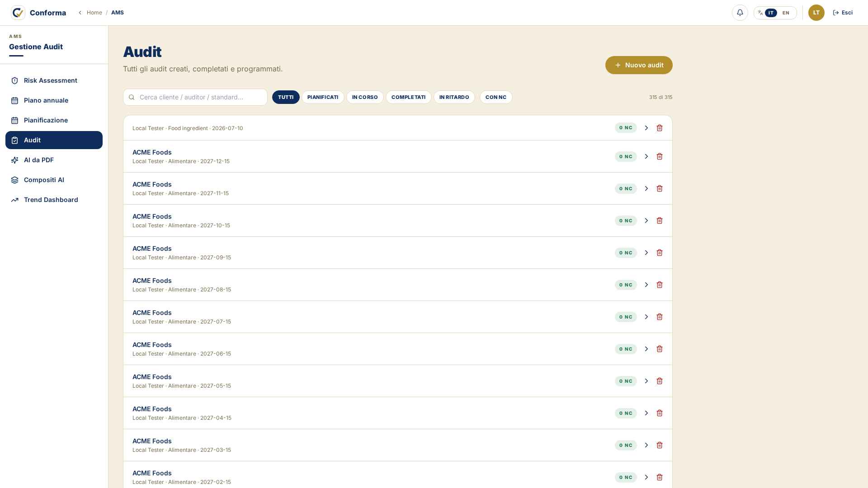Delete the ACME Foods 2027-05-15 audit
Image resolution: width=868 pixels, height=488 pixels.
pos(660,381)
